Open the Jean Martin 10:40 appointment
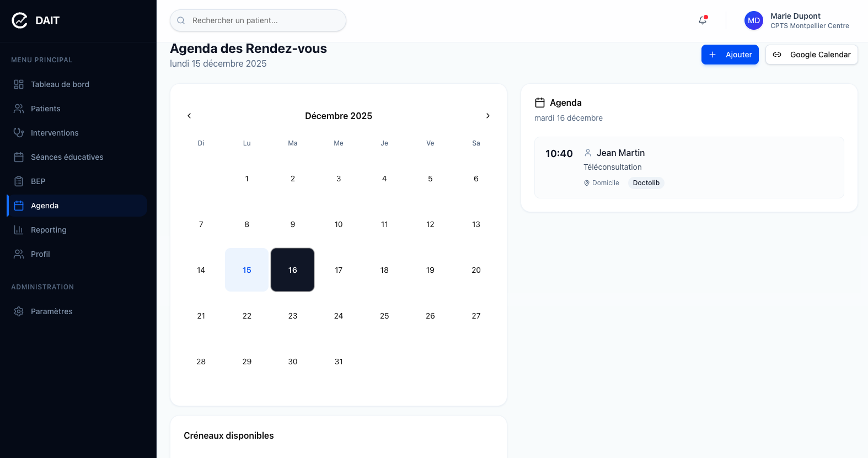Viewport: 868px width, 458px height. point(689,167)
